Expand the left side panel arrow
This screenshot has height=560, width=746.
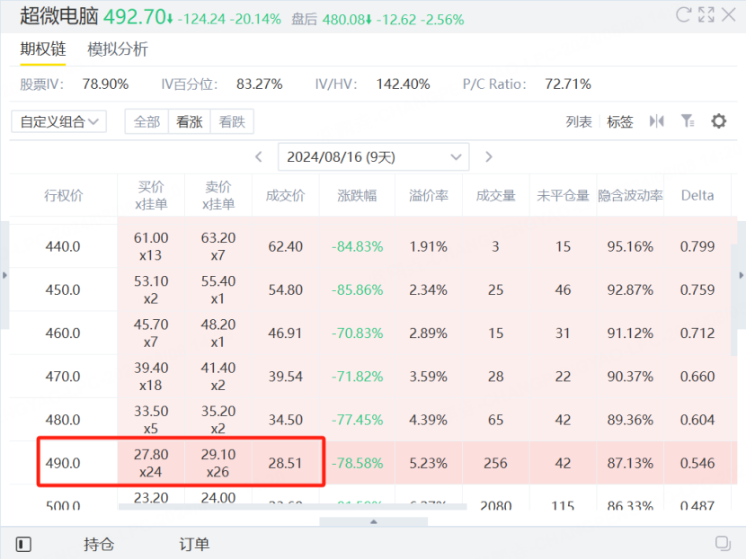coord(4,275)
